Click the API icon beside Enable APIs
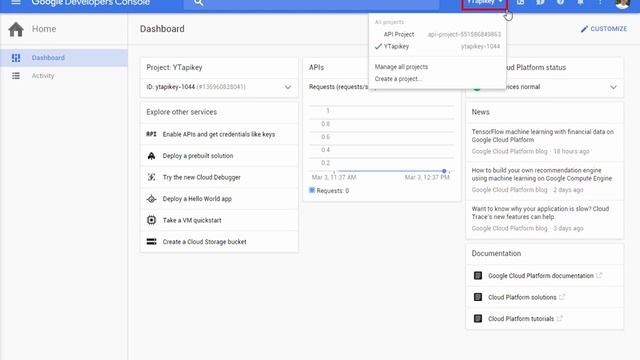 point(151,134)
